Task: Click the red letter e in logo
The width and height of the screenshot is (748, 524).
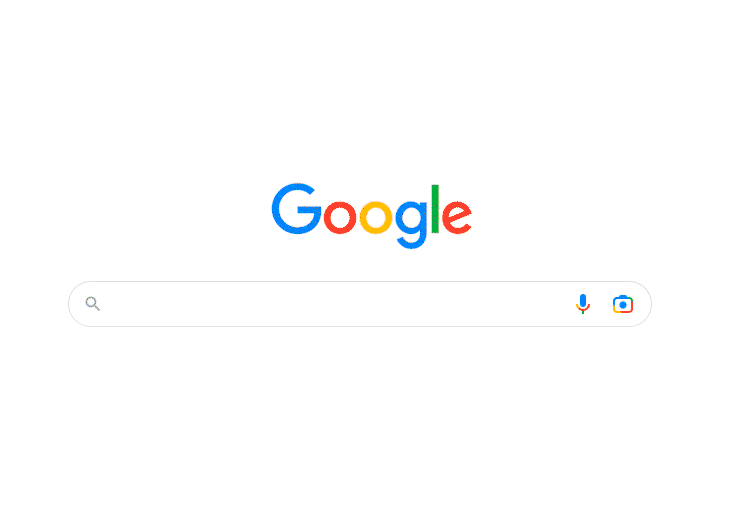Action: [457, 218]
